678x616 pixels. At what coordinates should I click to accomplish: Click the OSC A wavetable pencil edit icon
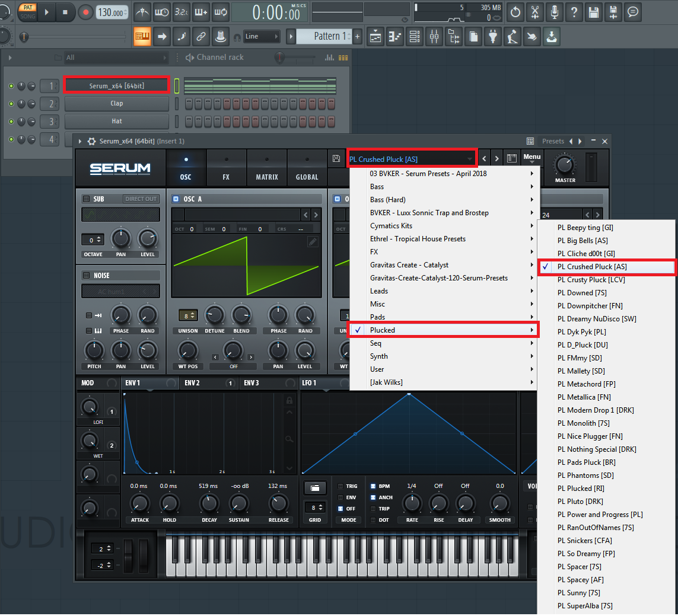click(x=312, y=242)
